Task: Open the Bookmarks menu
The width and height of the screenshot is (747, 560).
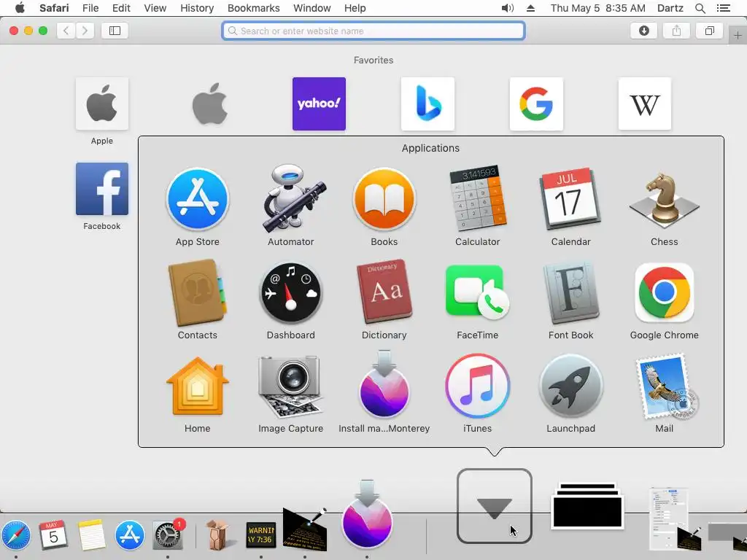Action: [x=253, y=8]
